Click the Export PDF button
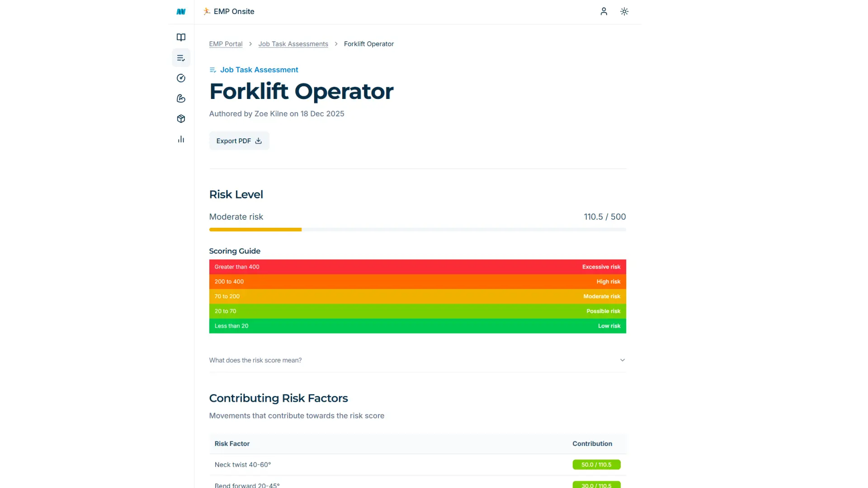This screenshot has width=868, height=488. click(x=239, y=141)
